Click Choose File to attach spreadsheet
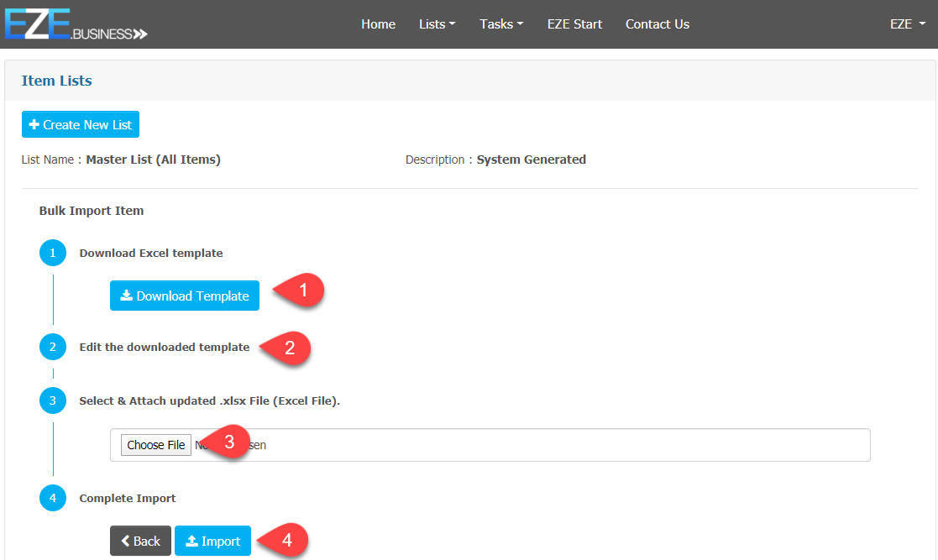 point(155,445)
